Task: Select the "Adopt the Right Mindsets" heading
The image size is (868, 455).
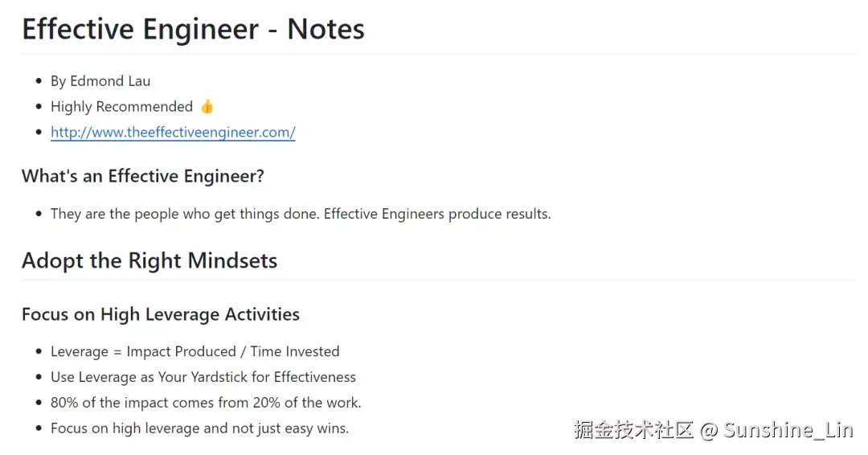Action: click(x=149, y=260)
